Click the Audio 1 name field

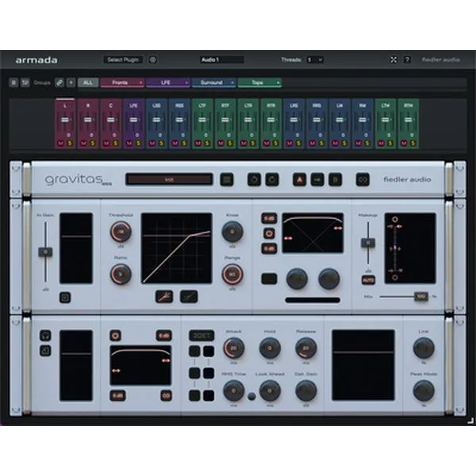click(222, 59)
